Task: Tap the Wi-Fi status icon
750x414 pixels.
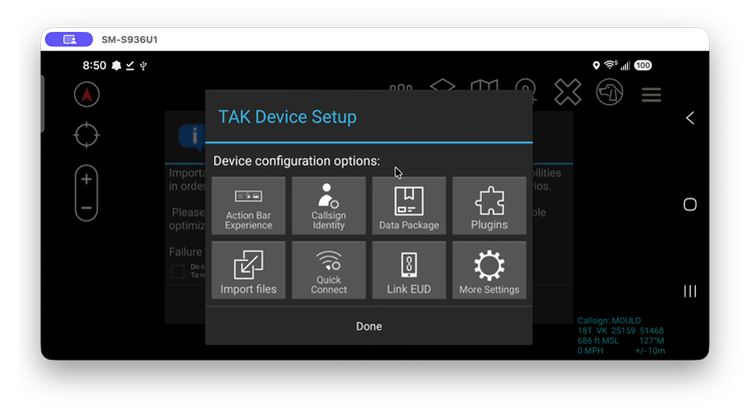Action: (610, 65)
